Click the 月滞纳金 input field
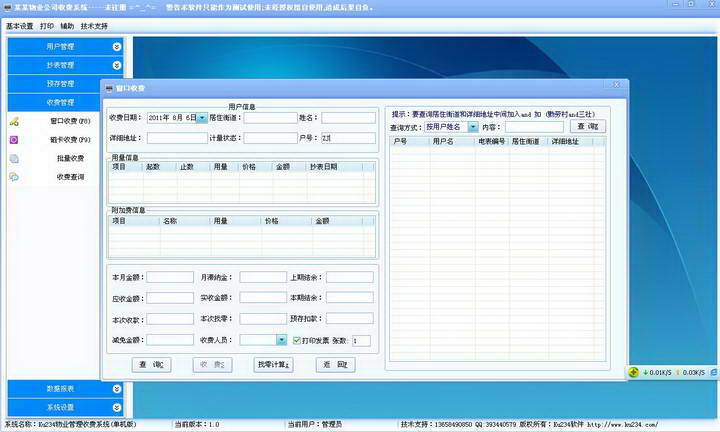720x432 pixels. (263, 277)
